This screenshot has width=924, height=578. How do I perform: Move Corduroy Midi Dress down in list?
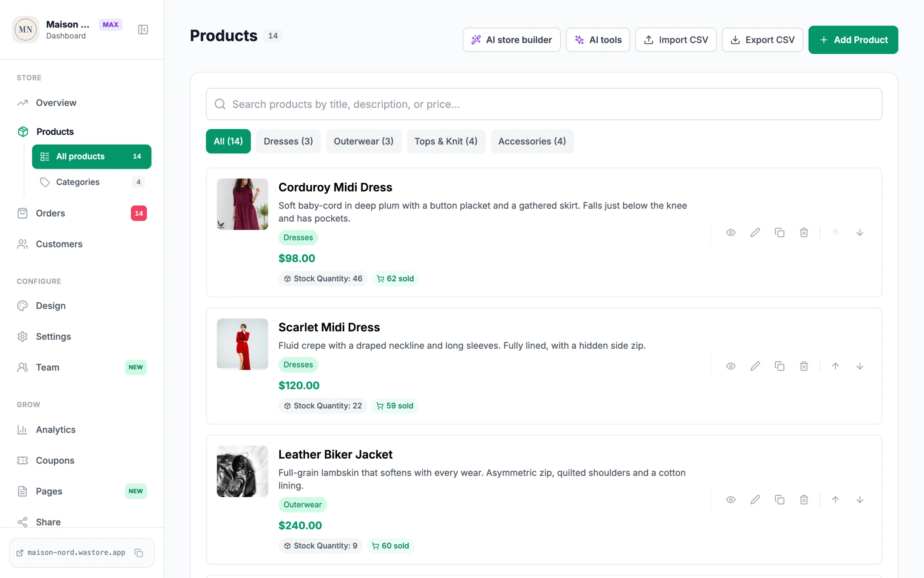coord(860,233)
